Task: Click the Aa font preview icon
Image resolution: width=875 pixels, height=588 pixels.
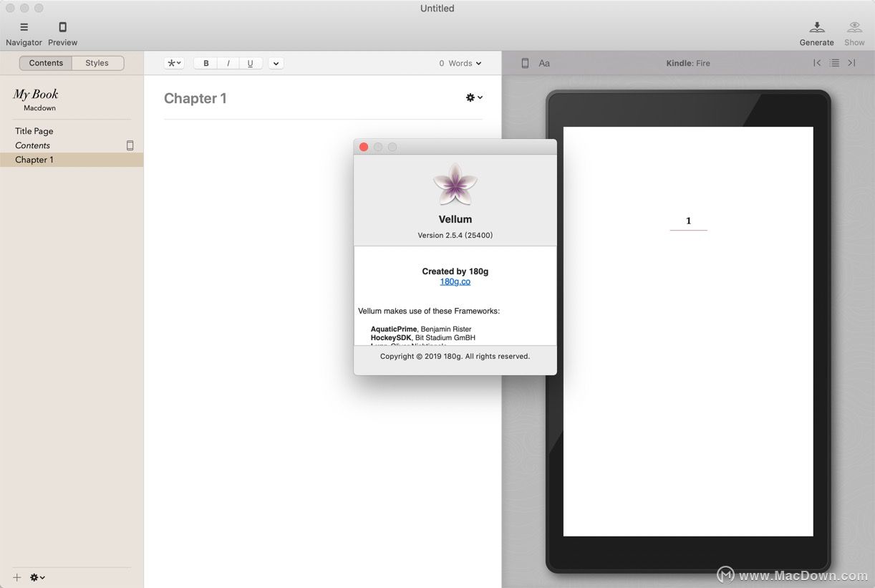Action: [x=544, y=63]
